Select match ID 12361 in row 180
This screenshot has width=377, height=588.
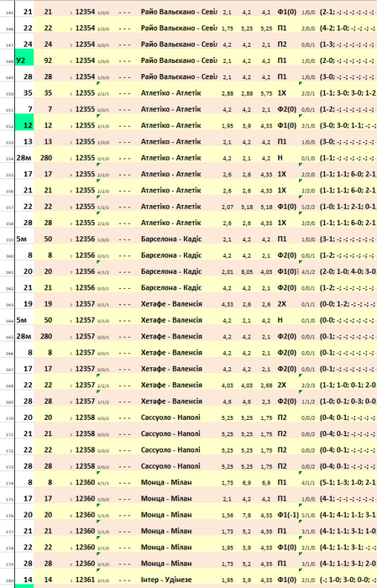tap(85, 580)
